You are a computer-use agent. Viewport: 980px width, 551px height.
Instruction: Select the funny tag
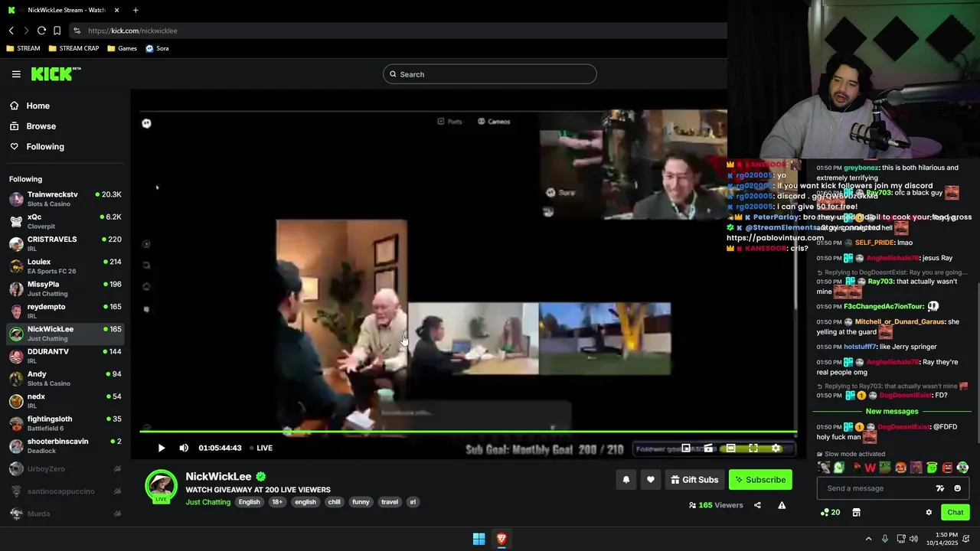361,502
